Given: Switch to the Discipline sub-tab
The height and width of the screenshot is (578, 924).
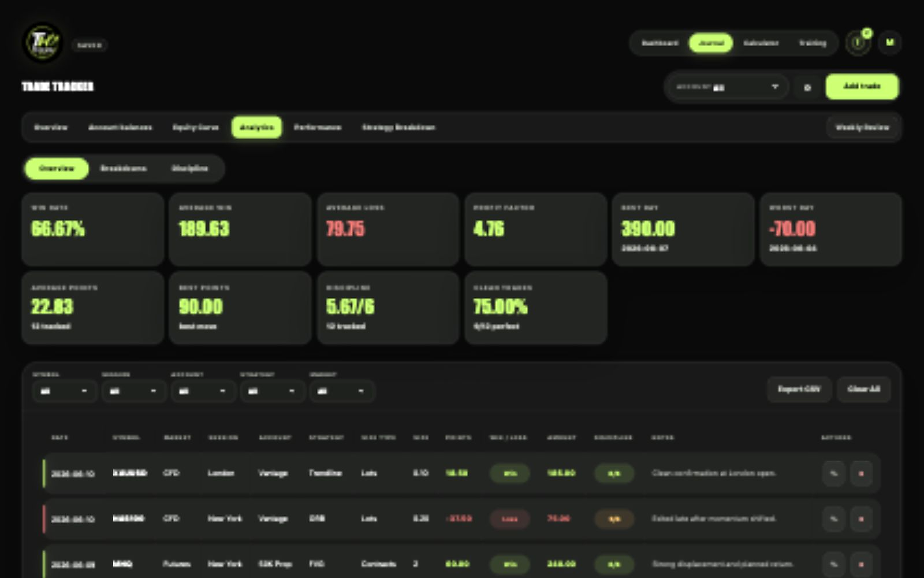Looking at the screenshot, I should point(190,168).
